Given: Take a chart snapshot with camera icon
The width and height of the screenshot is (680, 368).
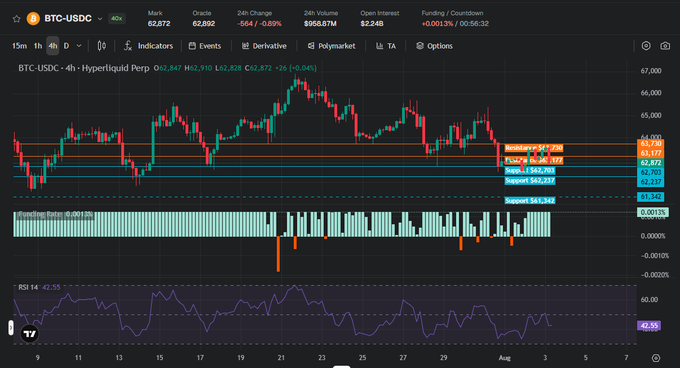Looking at the screenshot, I should (x=665, y=46).
